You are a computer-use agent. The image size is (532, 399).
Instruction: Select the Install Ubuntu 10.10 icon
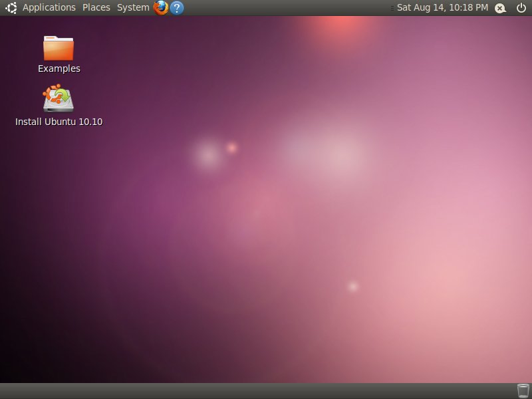click(59, 98)
